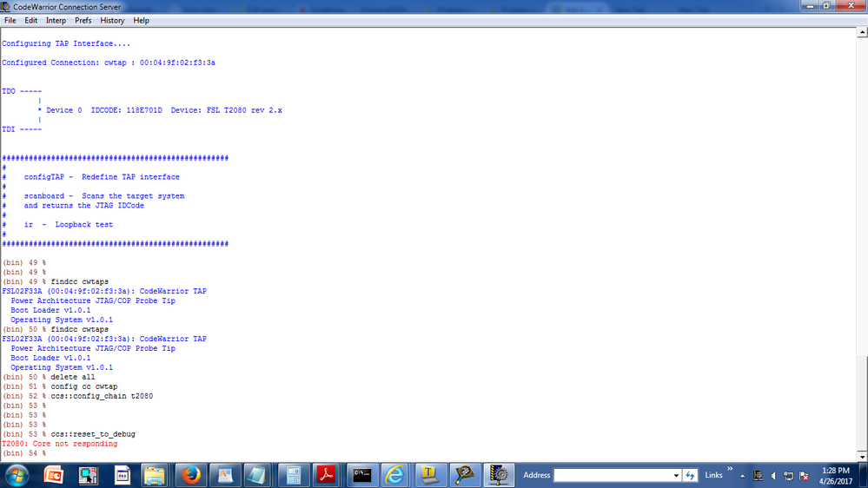Screen dimensions: 868x488
Task: Click the scrollbar up arrow
Action: pyautogui.click(x=862, y=33)
